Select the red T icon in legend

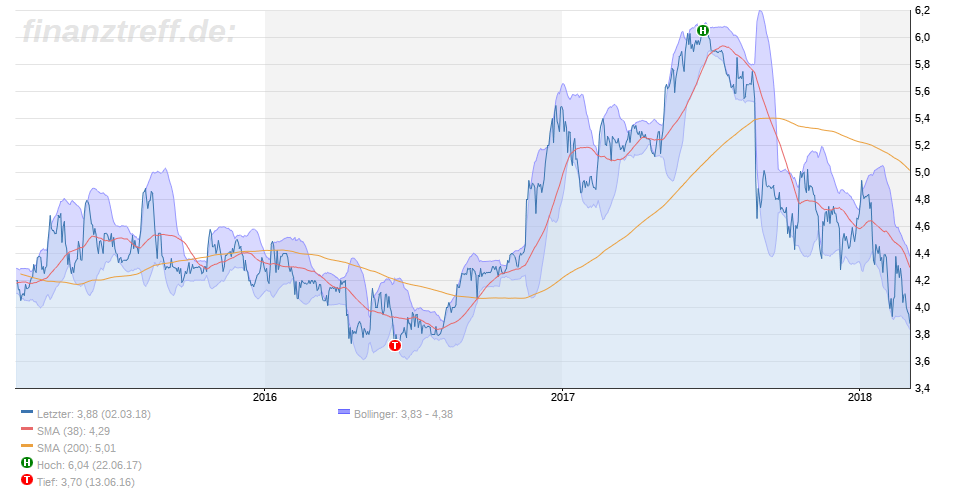pos(27,481)
